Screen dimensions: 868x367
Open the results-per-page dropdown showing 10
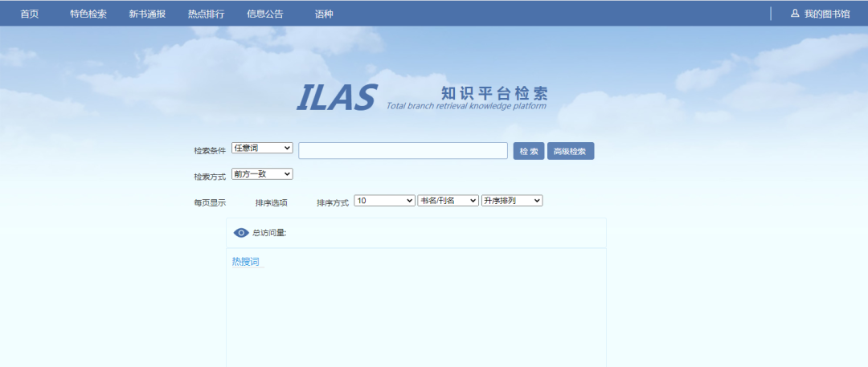(385, 201)
